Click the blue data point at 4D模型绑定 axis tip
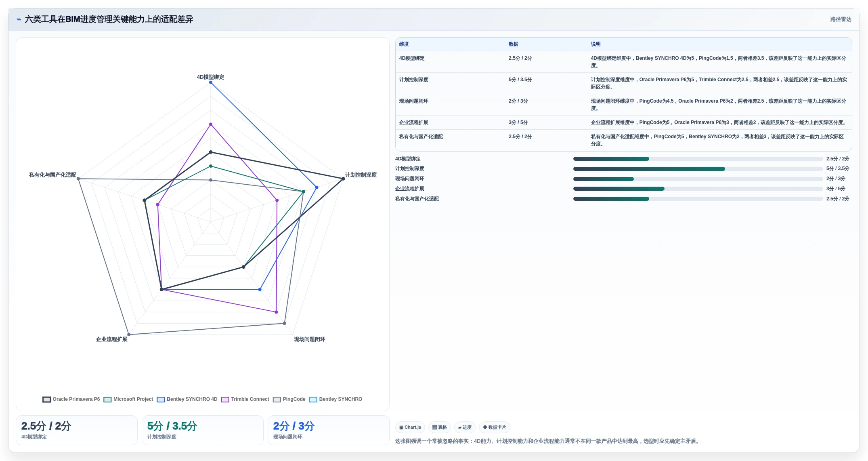 [211, 82]
